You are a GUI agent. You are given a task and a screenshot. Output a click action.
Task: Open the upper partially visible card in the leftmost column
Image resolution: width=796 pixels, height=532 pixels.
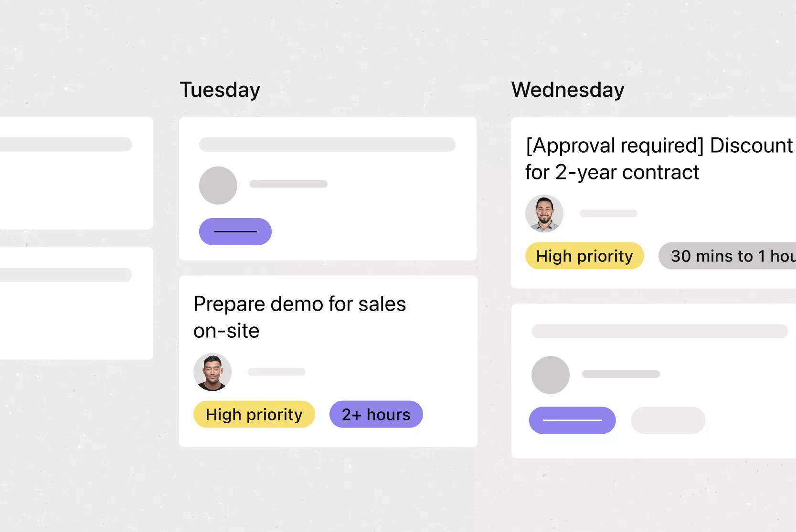click(x=76, y=173)
